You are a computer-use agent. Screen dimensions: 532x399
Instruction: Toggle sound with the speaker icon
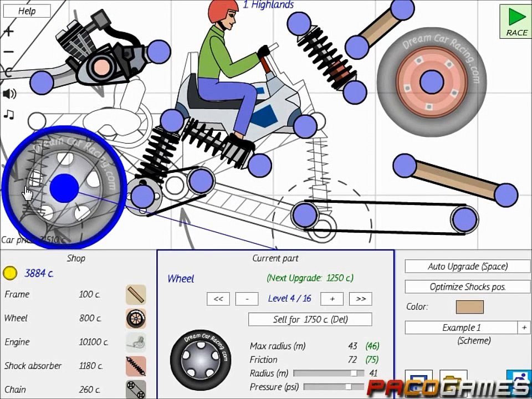coord(9,94)
